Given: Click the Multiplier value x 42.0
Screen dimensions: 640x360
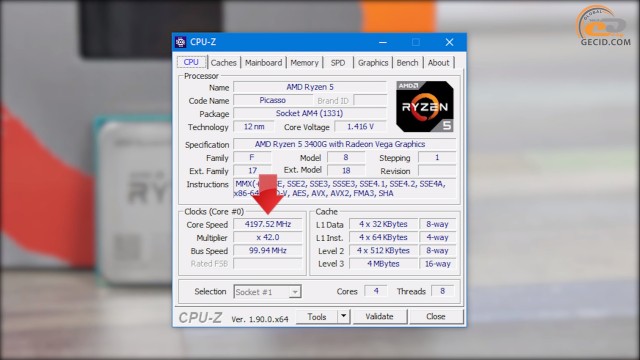Looking at the screenshot, I should click(x=268, y=237).
